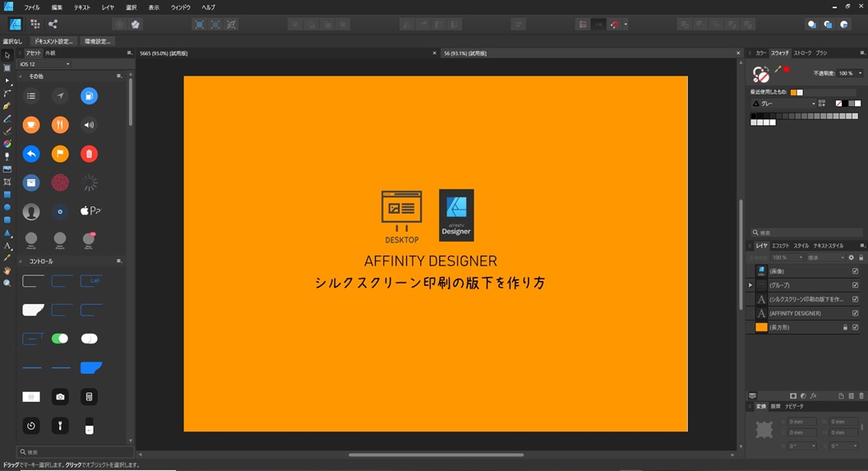Click the mask layer icon
868x471 pixels.
(792, 395)
